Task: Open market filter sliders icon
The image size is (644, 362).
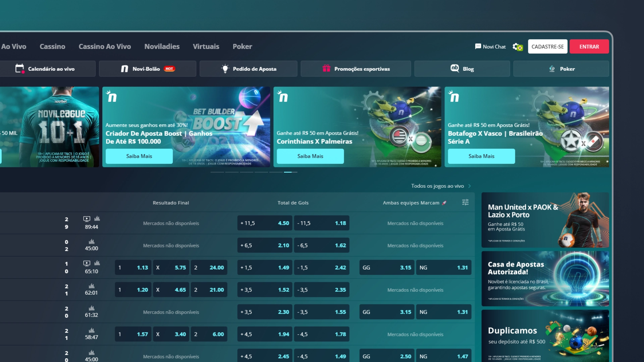Action: pos(465,202)
